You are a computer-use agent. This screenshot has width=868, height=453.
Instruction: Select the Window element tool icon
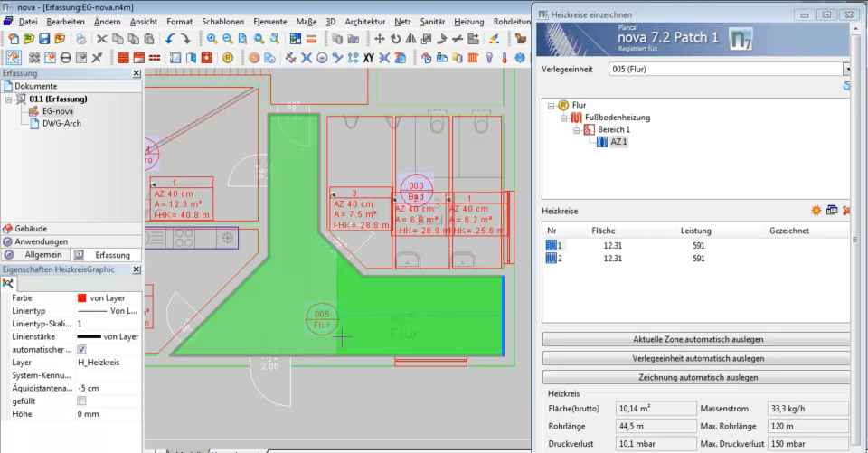(175, 58)
